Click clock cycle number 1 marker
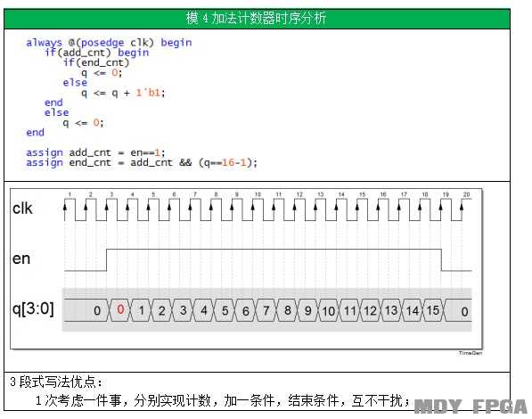 point(70,194)
